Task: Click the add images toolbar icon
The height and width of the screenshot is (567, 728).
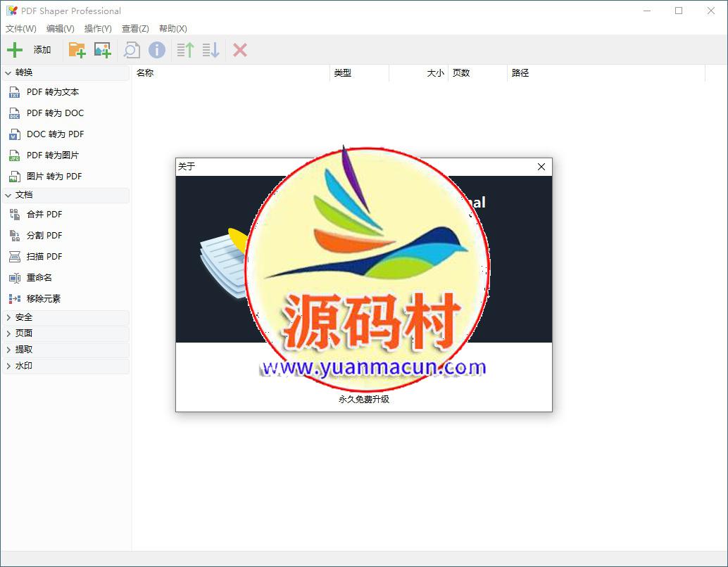Action: (103, 49)
